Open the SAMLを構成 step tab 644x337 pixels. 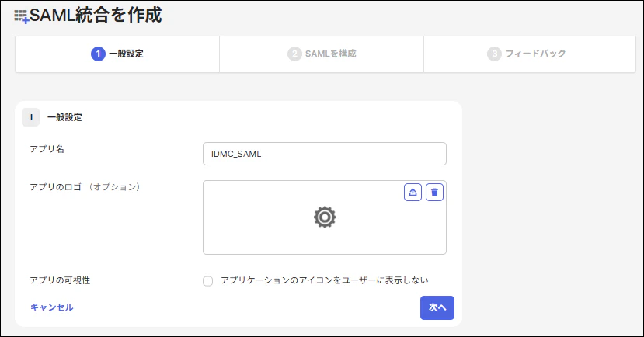pyautogui.click(x=322, y=54)
